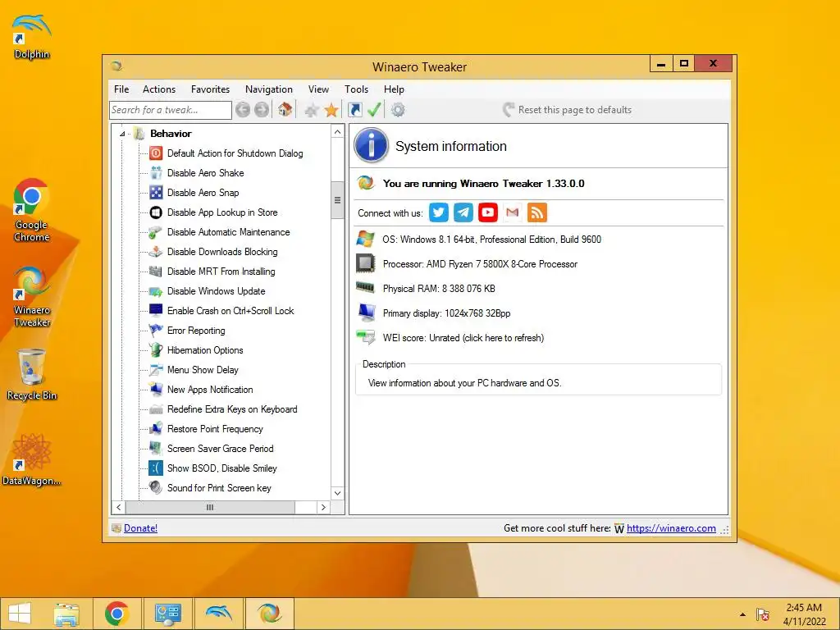This screenshot has width=840, height=630.
Task: Open the Actions menu
Action: (159, 89)
